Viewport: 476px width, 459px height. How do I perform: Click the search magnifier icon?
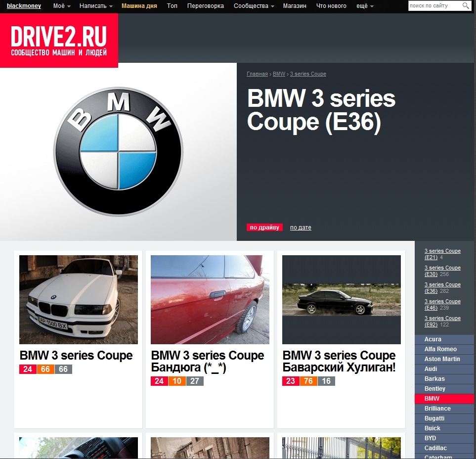coord(466,6)
